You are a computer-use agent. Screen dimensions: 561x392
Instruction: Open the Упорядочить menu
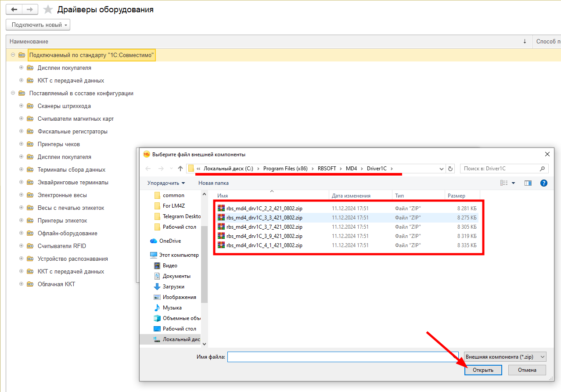(x=166, y=183)
